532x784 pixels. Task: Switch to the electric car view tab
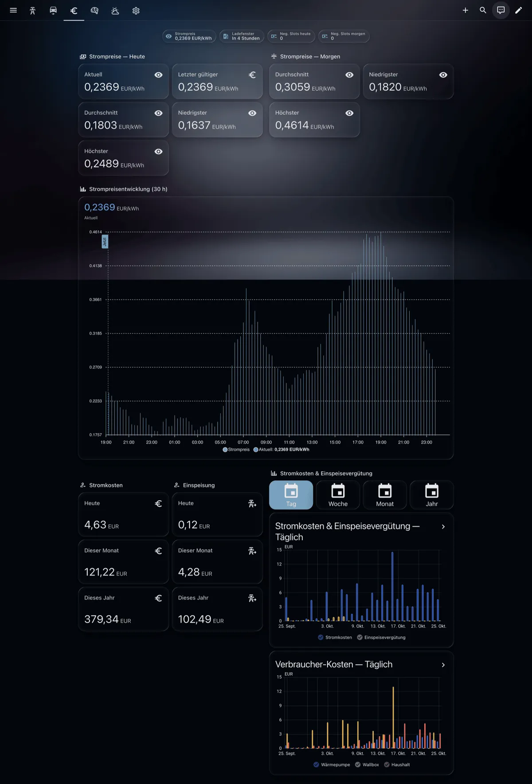53,11
